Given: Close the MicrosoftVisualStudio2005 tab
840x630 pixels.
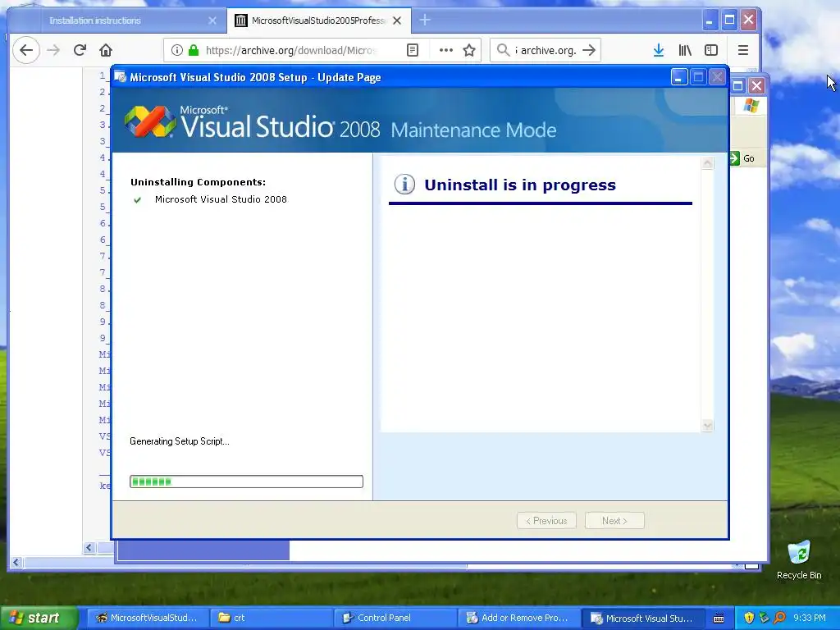Looking at the screenshot, I should pos(397,21).
